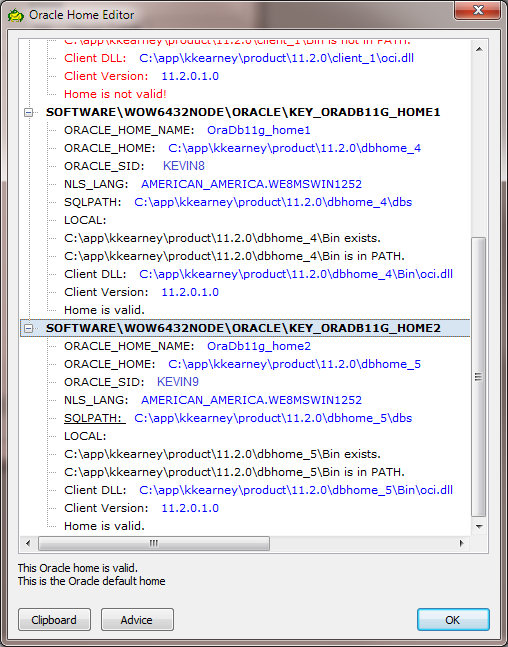The image size is (508, 647).
Task: Select Client DLL dbhome_5\Bin\oci.dll row
Action: [258, 490]
